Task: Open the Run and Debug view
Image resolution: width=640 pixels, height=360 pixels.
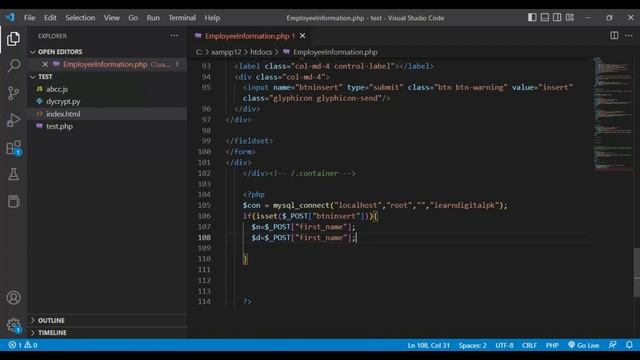Action: pos(13,120)
